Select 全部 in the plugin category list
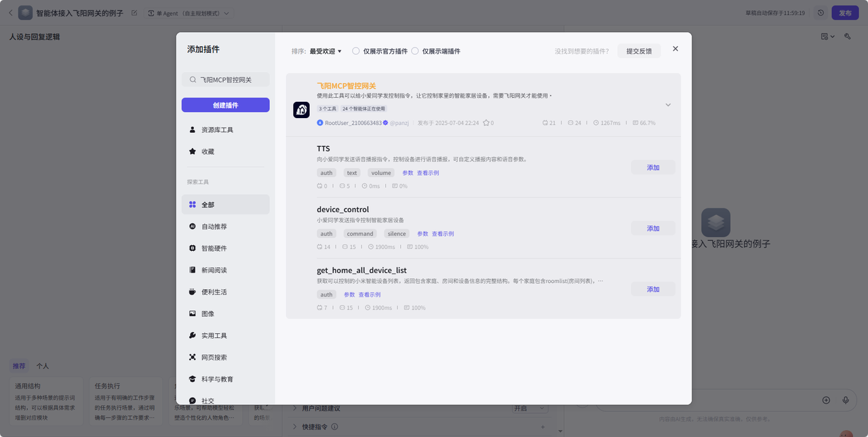 click(207, 204)
